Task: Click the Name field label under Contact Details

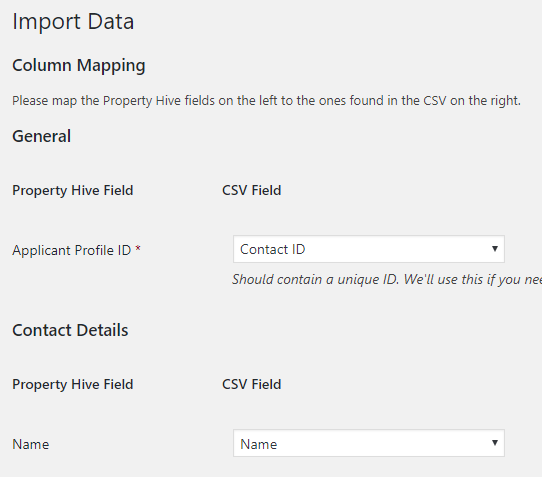Action: (x=30, y=444)
